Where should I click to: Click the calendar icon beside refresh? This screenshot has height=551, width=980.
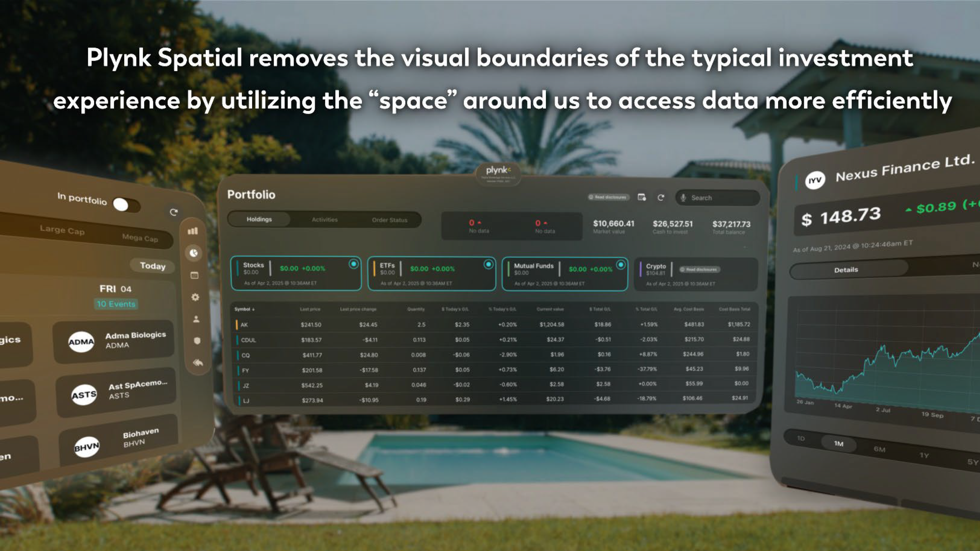[642, 197]
